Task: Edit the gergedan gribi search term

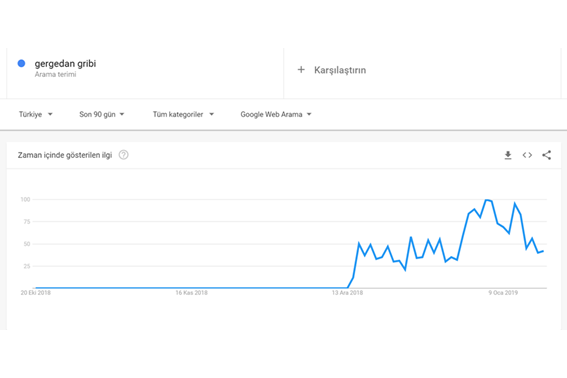Action: 65,63
